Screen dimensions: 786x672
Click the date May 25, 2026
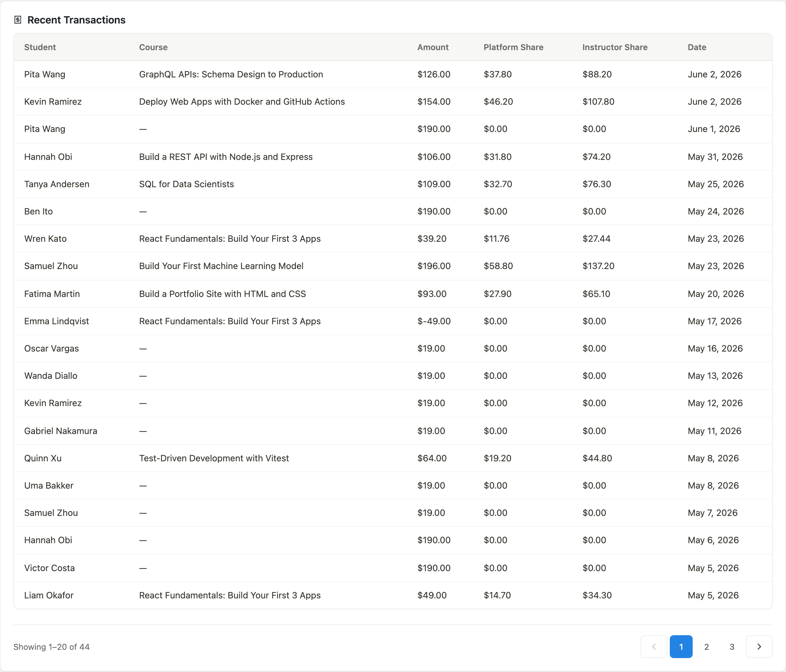(x=716, y=184)
